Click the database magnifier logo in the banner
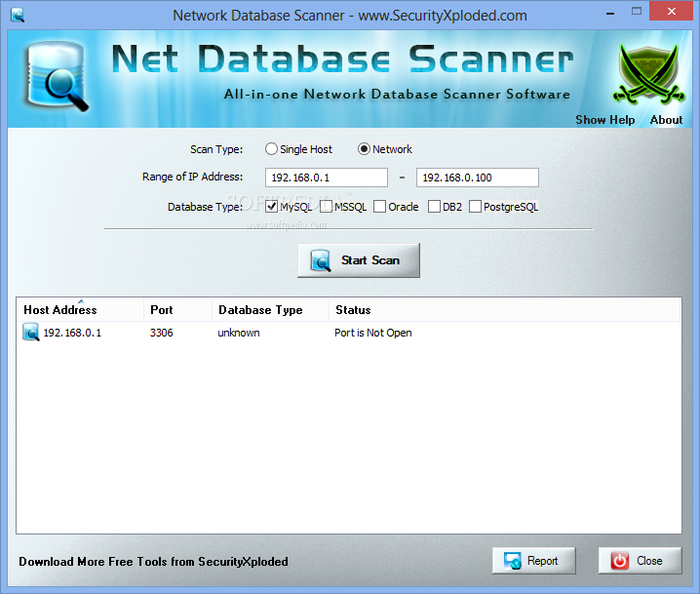 tap(56, 76)
